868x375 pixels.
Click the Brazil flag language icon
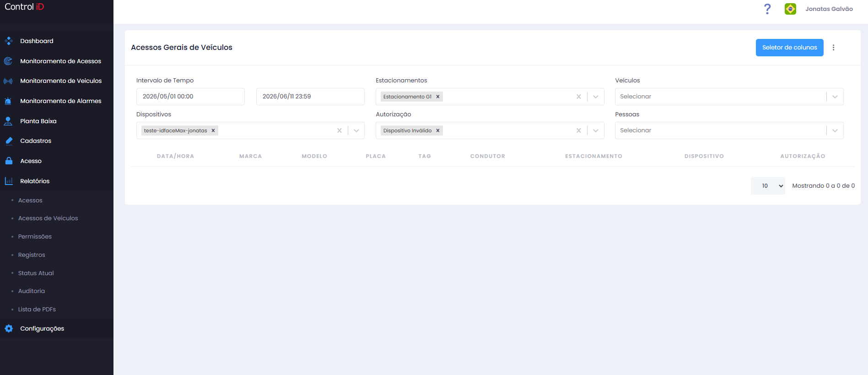790,9
